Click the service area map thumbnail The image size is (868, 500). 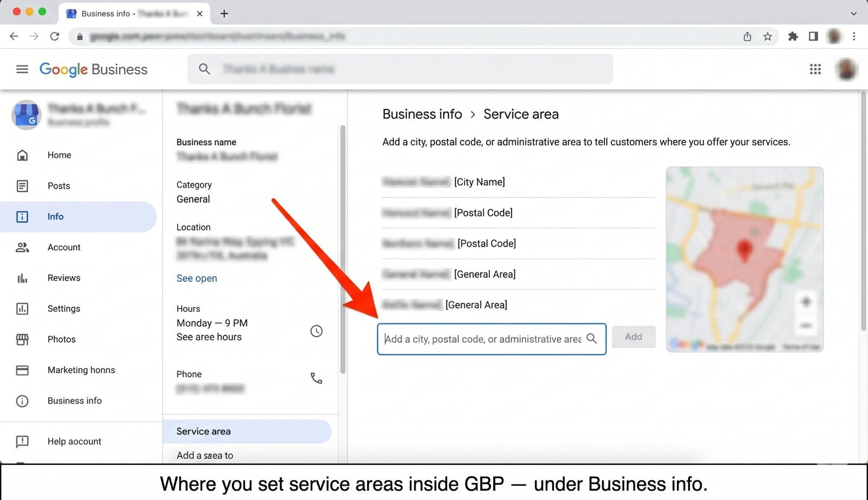(745, 259)
